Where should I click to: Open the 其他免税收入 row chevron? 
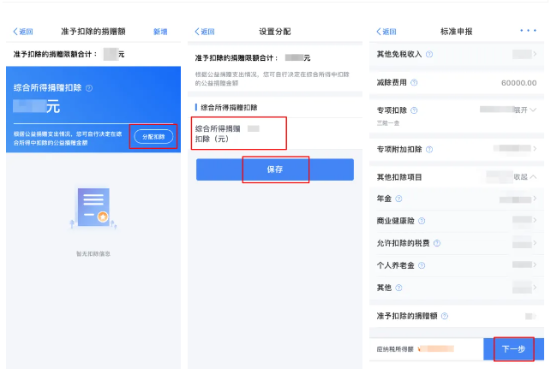[x=535, y=54]
